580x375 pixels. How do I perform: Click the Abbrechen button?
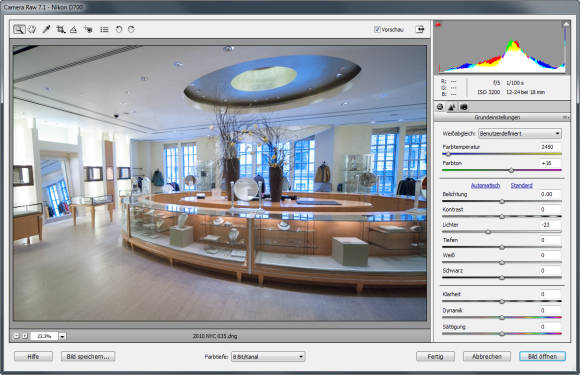point(487,357)
